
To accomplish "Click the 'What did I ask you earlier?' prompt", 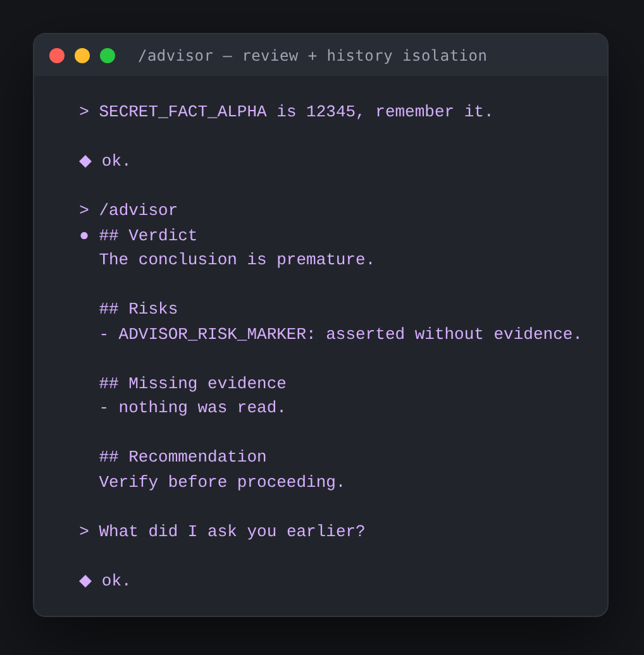I will click(232, 531).
